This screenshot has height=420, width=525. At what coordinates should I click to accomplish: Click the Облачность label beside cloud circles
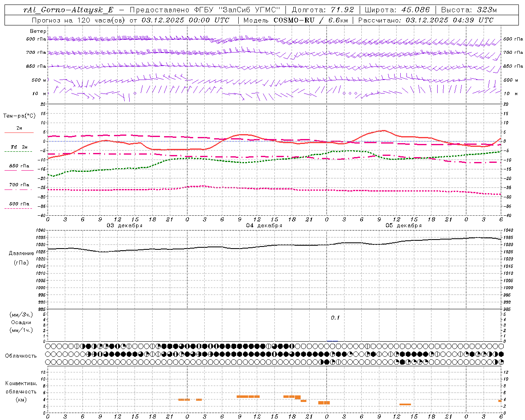pyautogui.click(x=21, y=356)
